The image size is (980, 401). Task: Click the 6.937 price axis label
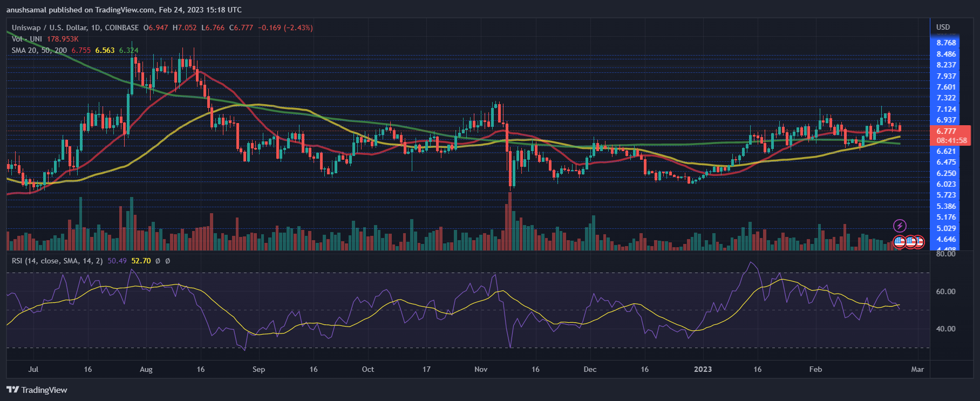[946, 120]
